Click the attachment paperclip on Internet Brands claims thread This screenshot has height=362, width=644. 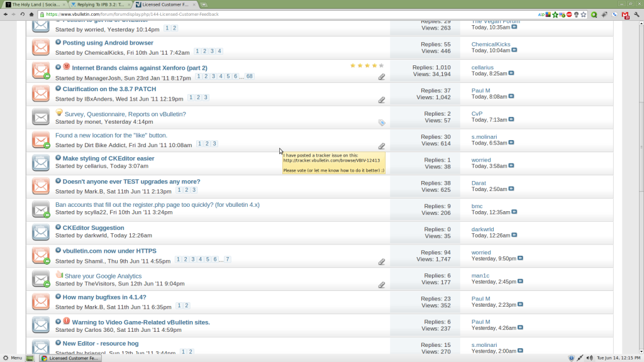pyautogui.click(x=382, y=77)
